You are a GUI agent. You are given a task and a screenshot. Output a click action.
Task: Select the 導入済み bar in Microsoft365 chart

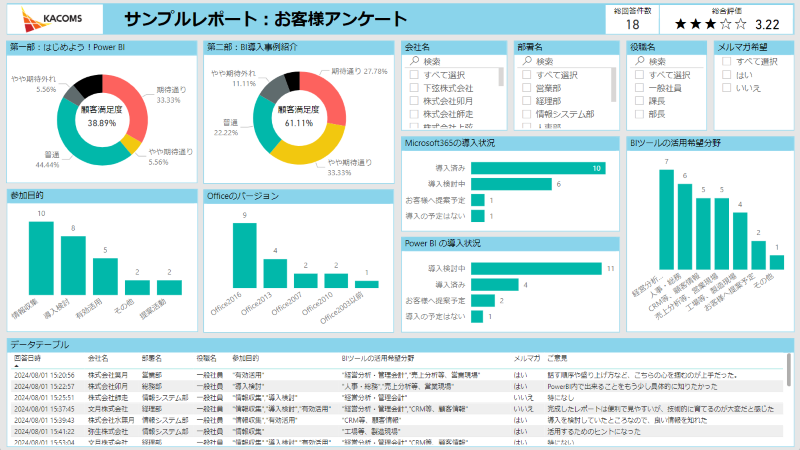click(x=538, y=168)
